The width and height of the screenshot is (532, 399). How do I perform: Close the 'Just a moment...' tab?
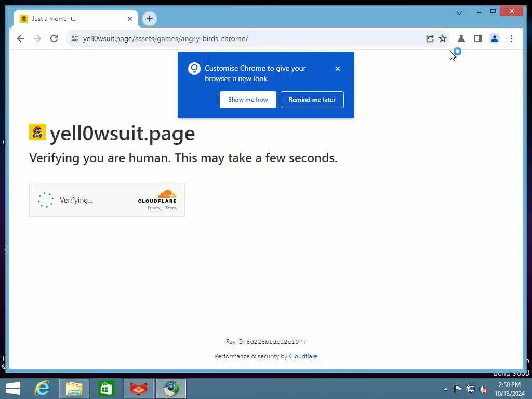click(129, 19)
